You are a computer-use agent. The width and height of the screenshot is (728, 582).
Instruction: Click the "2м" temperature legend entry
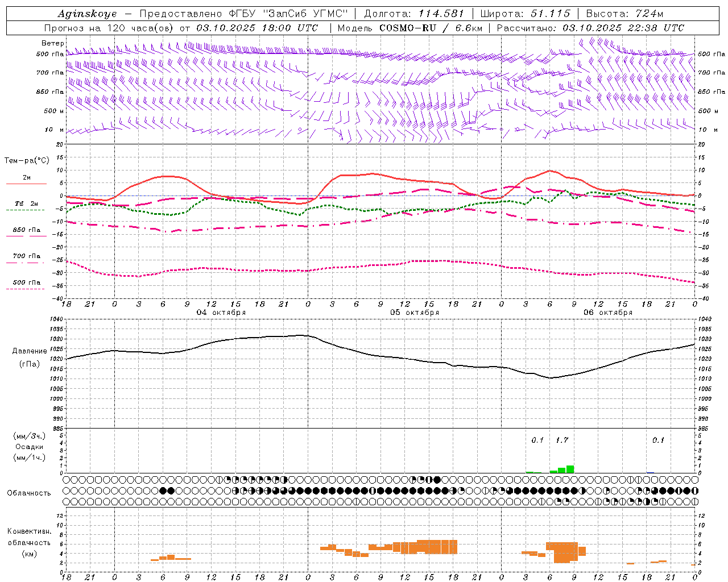click(x=27, y=177)
